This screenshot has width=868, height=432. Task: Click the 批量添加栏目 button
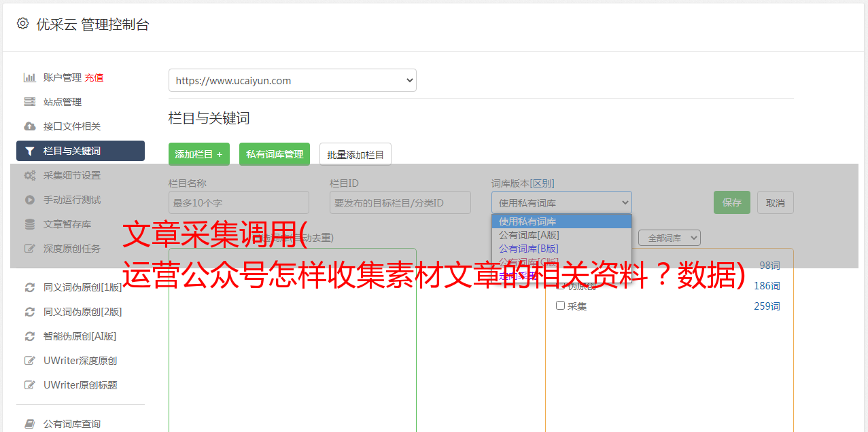[355, 154]
